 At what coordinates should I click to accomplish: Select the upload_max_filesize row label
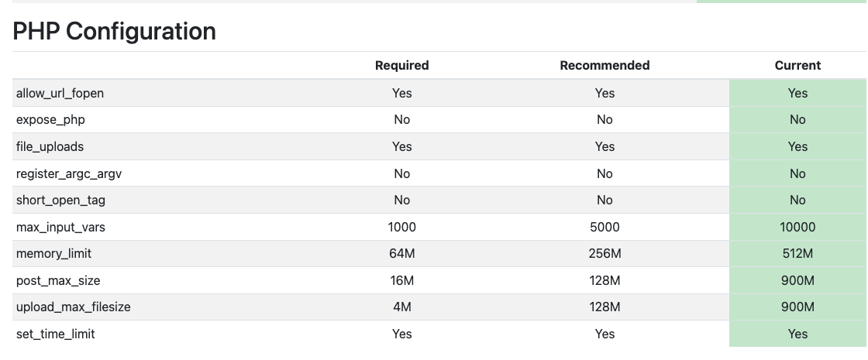point(73,307)
